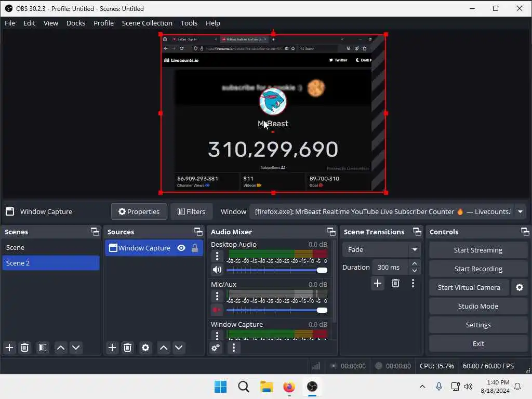Move scene up with arrow in Scenes dock

click(x=61, y=348)
